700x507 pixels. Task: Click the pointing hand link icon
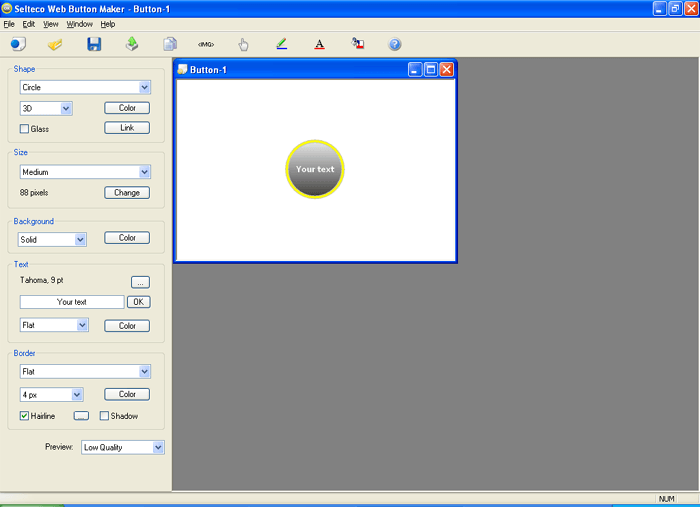click(243, 44)
